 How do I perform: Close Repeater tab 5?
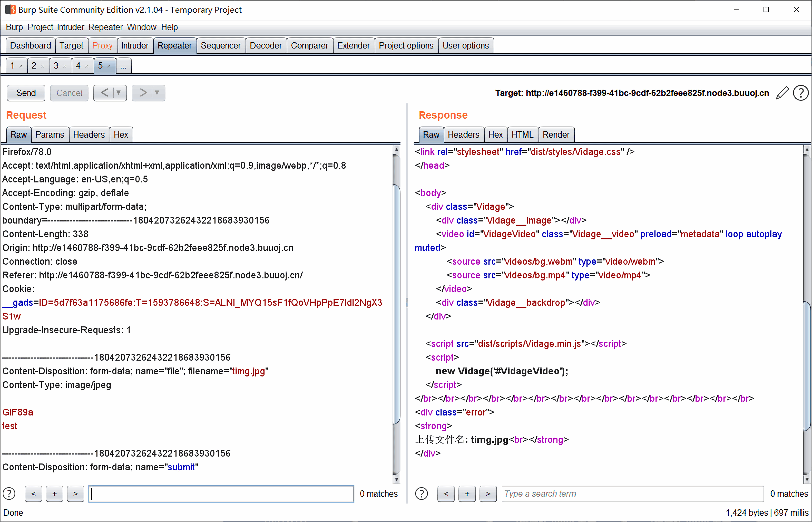(109, 66)
